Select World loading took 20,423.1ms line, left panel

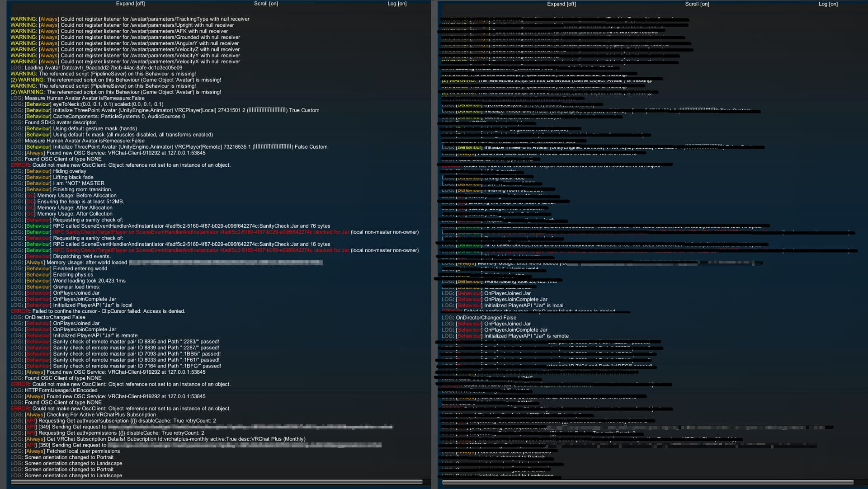coord(89,281)
